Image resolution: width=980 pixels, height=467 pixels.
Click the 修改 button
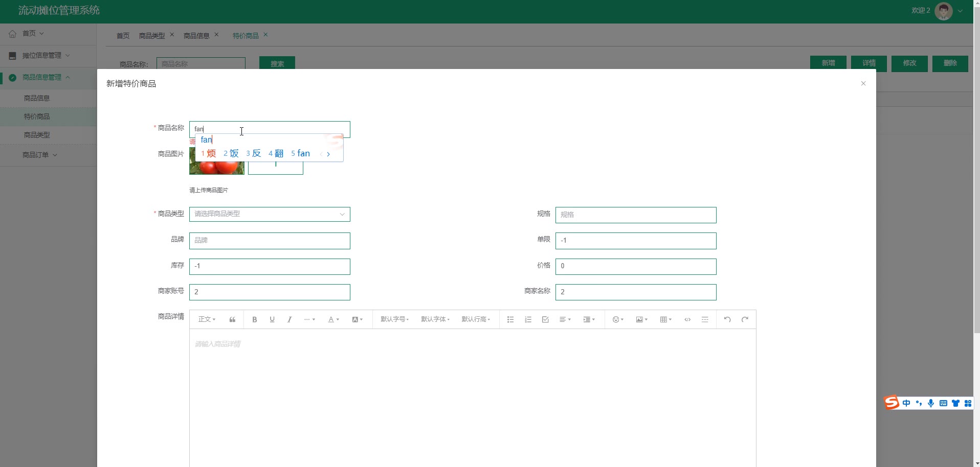click(x=909, y=63)
